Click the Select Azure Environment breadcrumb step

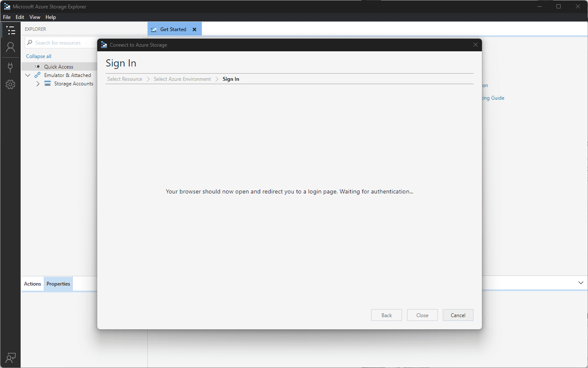(x=182, y=79)
